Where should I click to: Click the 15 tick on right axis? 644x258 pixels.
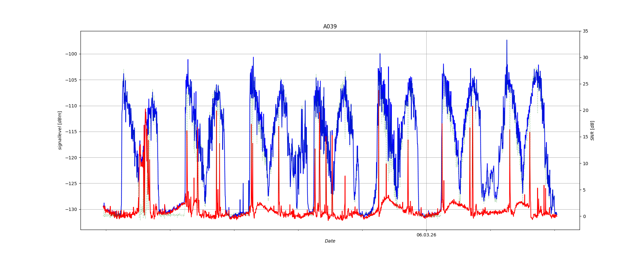pos(585,137)
